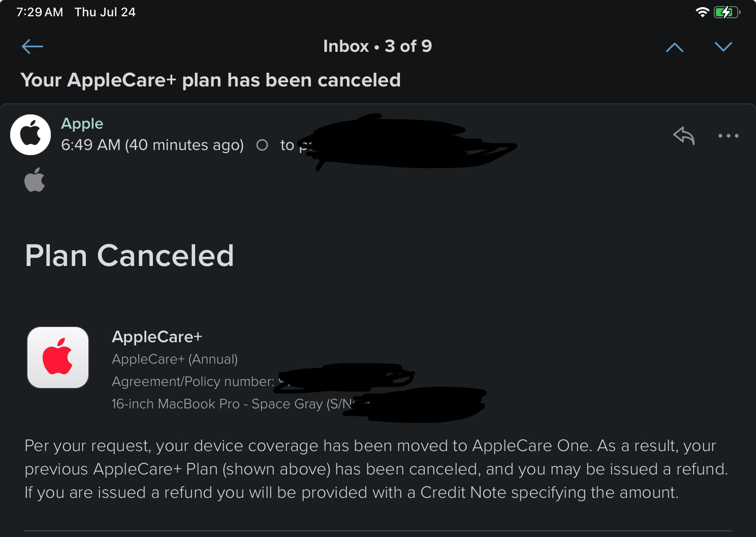
Task: Tap the gray Apple logo in email body
Action: click(35, 180)
